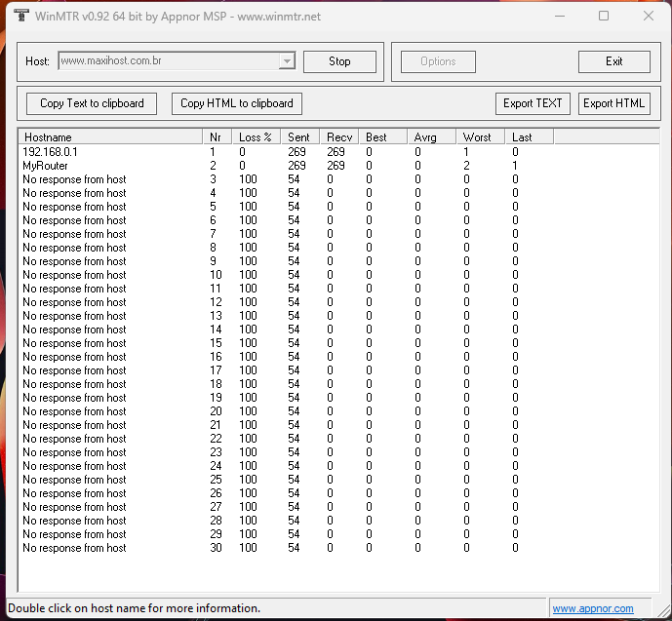Click the Sent value 269 in 192.168.0.1 row
672x621 pixels.
point(296,152)
